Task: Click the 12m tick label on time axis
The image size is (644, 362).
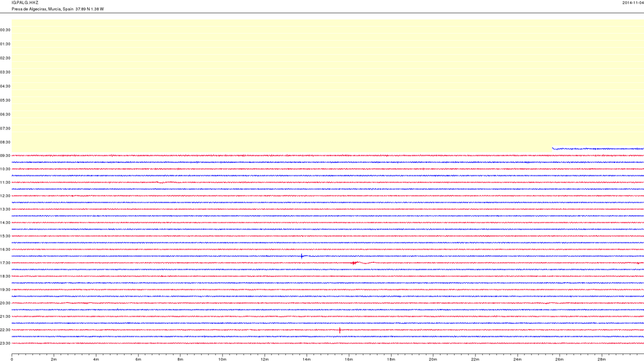Action: coord(264,359)
